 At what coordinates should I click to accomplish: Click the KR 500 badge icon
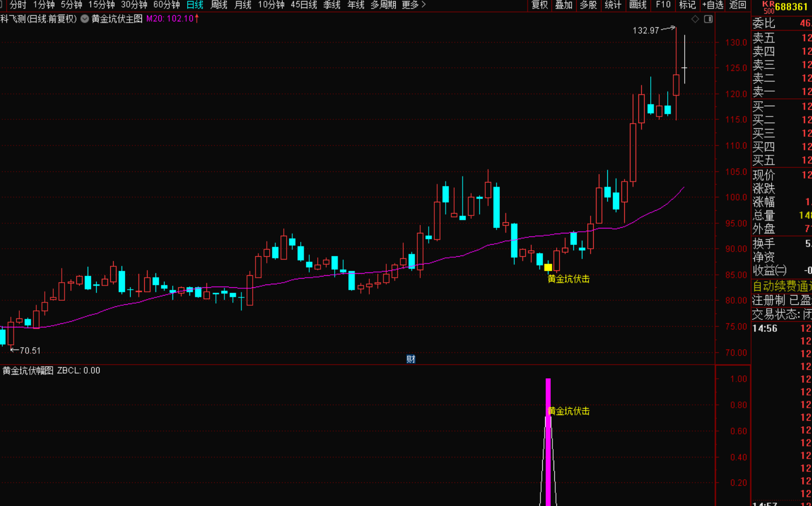[x=768, y=7]
